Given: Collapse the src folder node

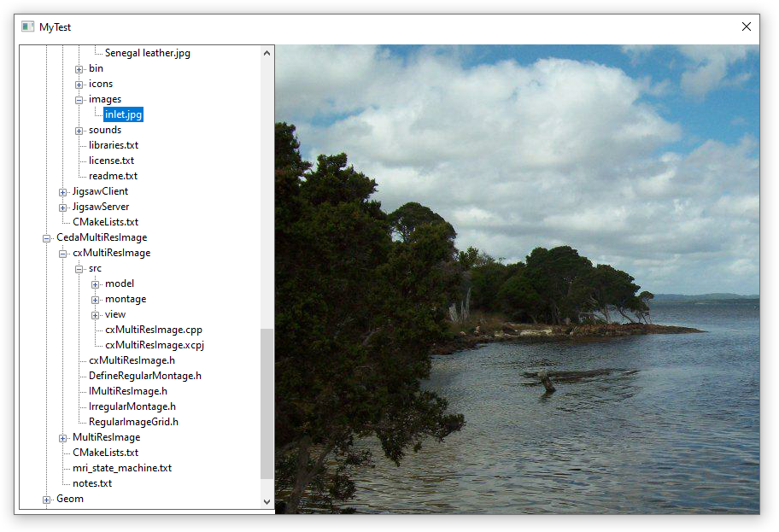Looking at the screenshot, I should pos(79,269).
